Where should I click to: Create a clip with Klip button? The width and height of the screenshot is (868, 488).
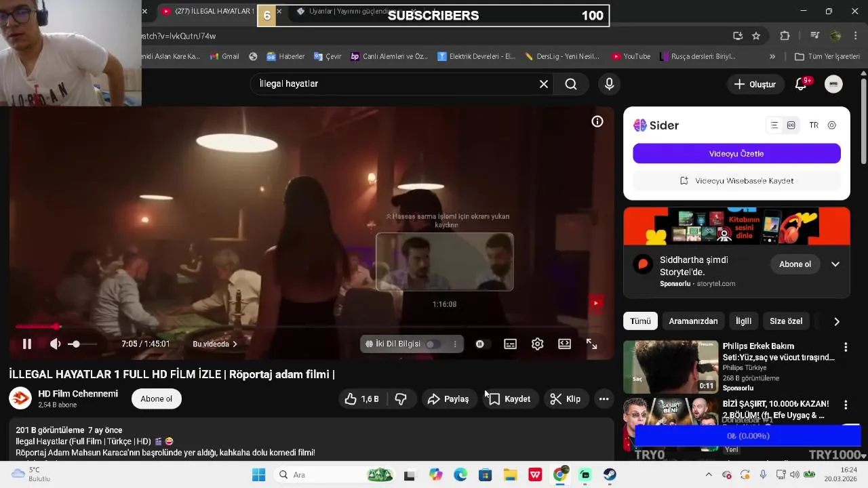click(565, 399)
